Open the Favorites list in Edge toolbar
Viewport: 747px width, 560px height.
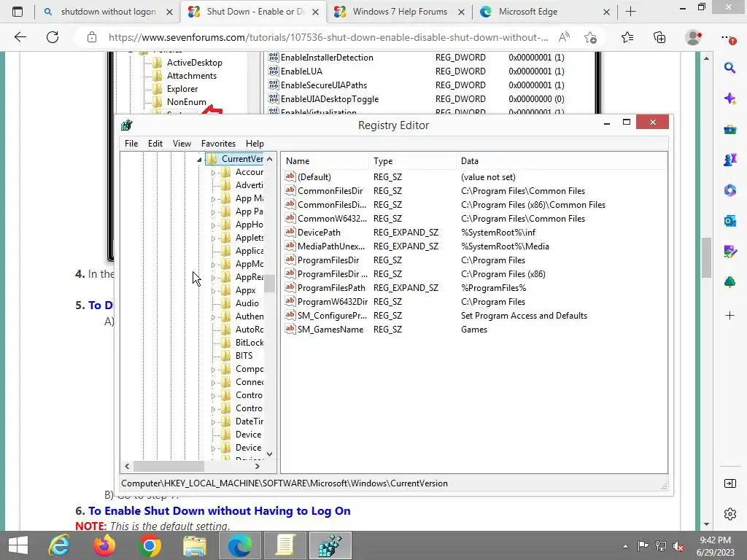pyautogui.click(x=627, y=37)
